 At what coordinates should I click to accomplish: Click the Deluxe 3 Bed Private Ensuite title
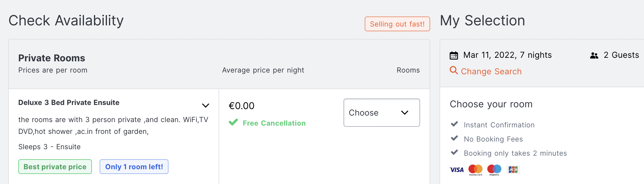click(x=69, y=103)
